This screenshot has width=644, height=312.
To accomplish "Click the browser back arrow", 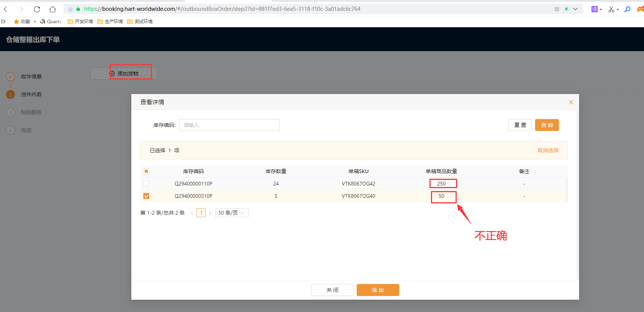I will click(6, 9).
